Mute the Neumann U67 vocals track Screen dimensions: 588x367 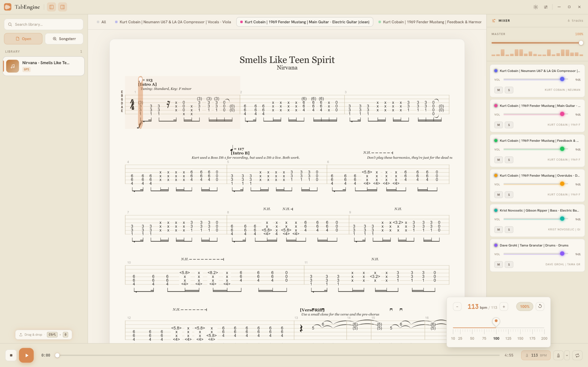click(x=498, y=90)
